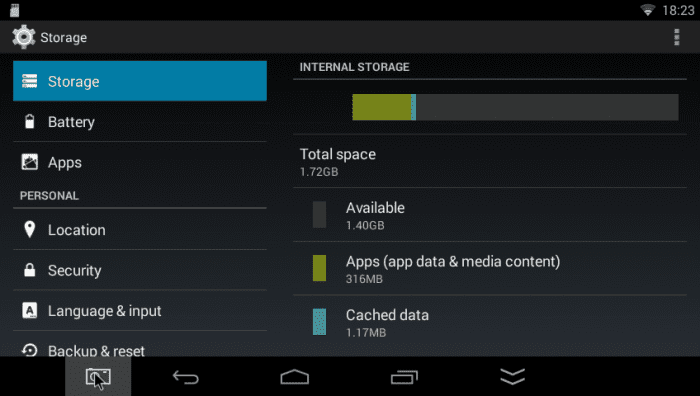
Task: Select the Storage settings item
Action: point(140,81)
